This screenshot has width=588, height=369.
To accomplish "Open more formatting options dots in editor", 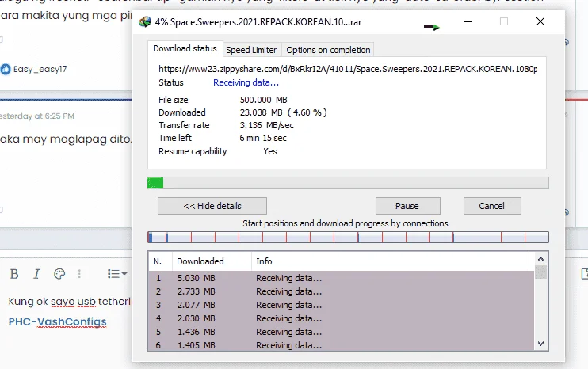I will point(79,274).
